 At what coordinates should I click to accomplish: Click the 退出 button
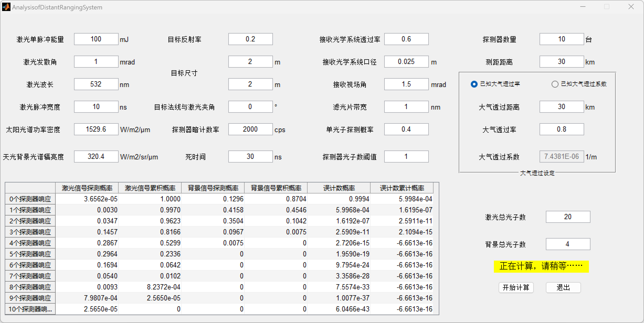[x=563, y=288]
